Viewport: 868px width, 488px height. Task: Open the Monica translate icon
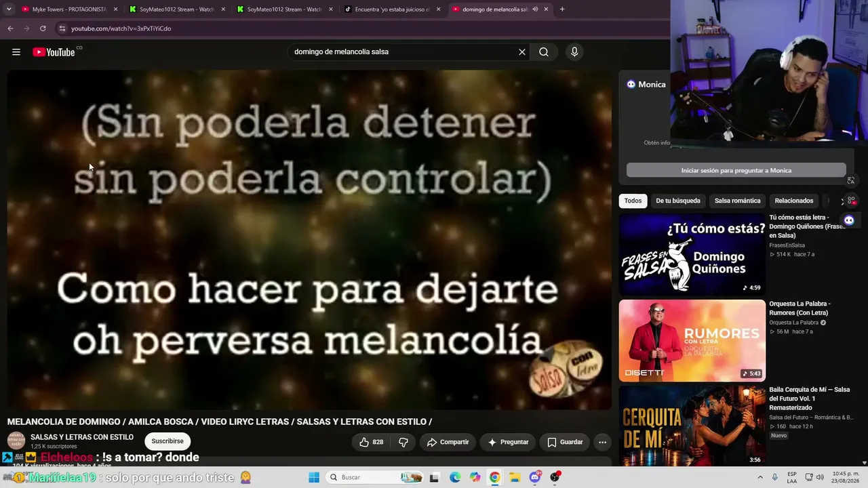[851, 180]
